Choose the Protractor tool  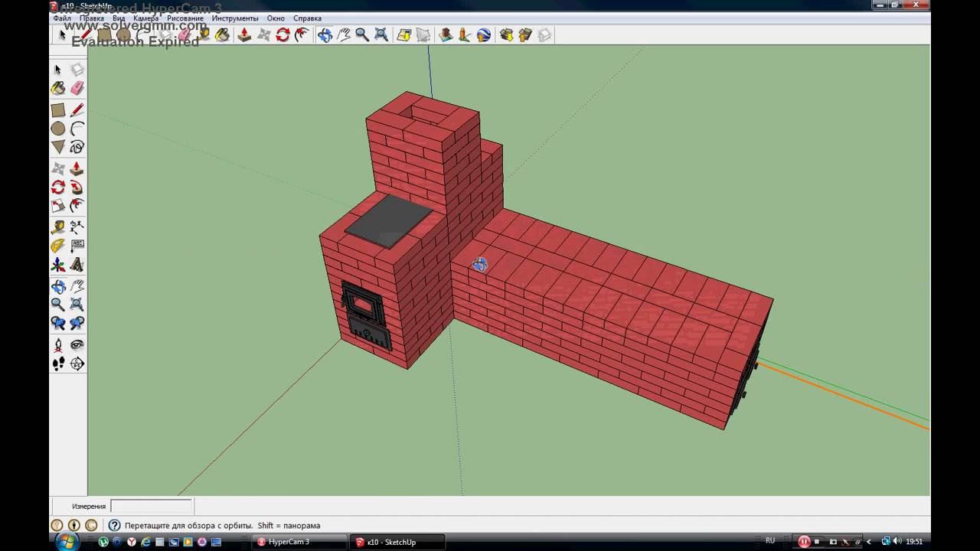58,246
